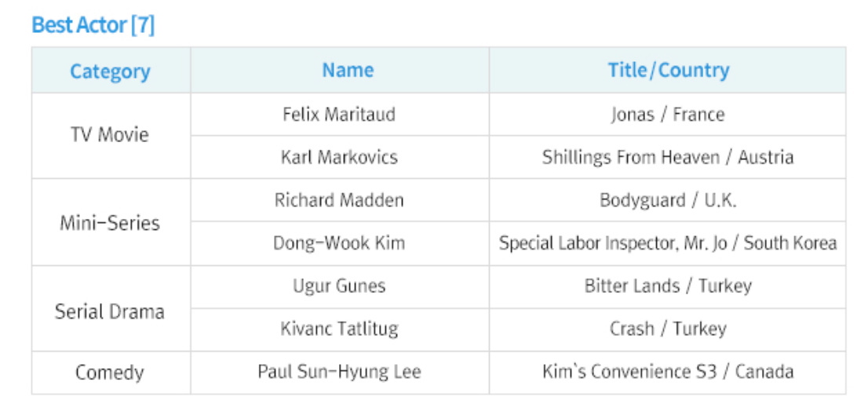This screenshot has width=868, height=405.
Task: Select the Jonas / France cell
Action: click(x=668, y=115)
